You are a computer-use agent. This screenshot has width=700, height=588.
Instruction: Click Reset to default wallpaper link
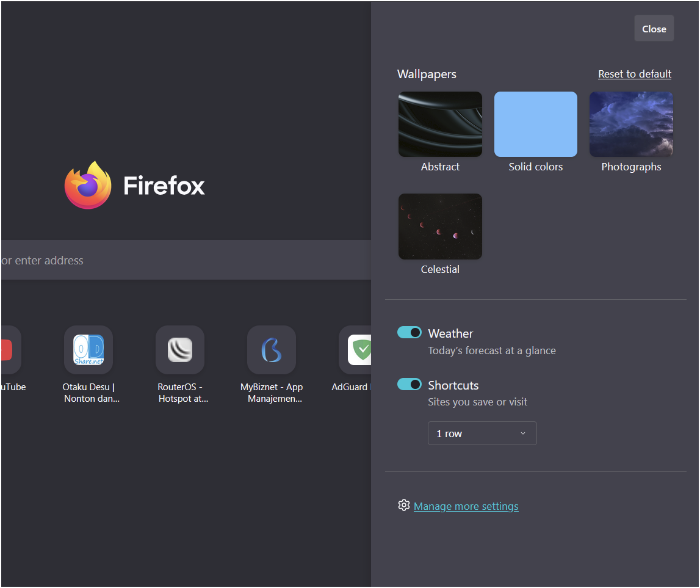click(634, 74)
